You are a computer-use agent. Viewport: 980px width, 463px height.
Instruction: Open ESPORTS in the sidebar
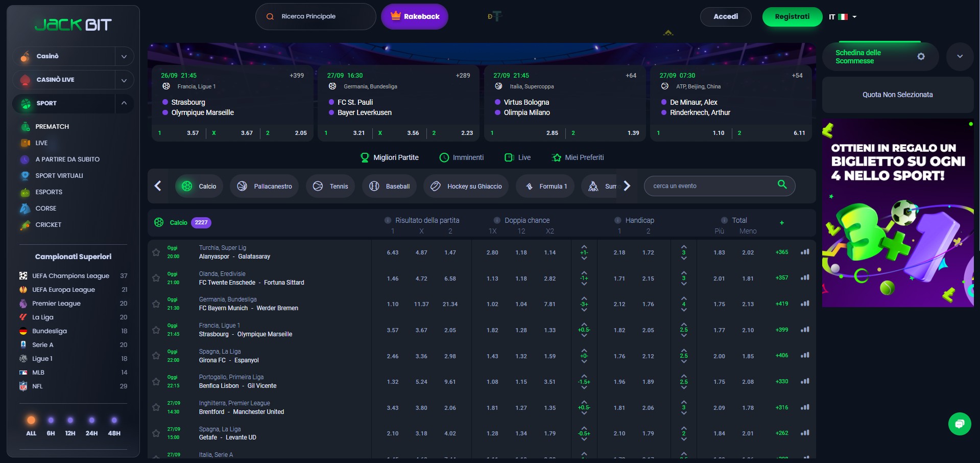[49, 192]
